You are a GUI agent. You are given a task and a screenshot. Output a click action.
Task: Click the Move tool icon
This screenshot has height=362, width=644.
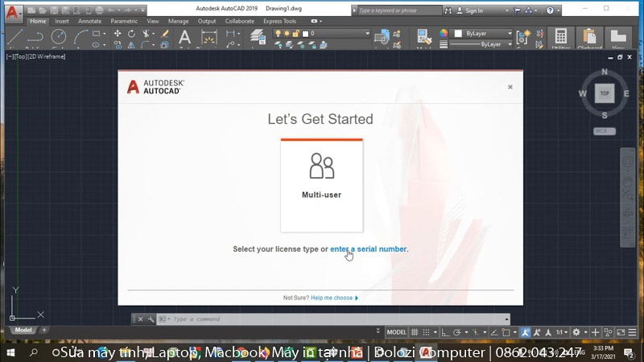(118, 34)
